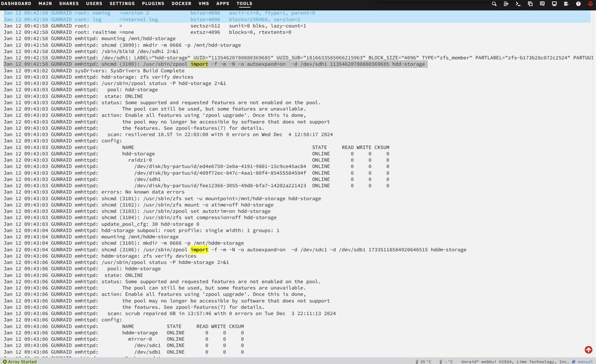Click the 'errors: No known data errors' line
This screenshot has width=596, height=364.
click(x=94, y=192)
